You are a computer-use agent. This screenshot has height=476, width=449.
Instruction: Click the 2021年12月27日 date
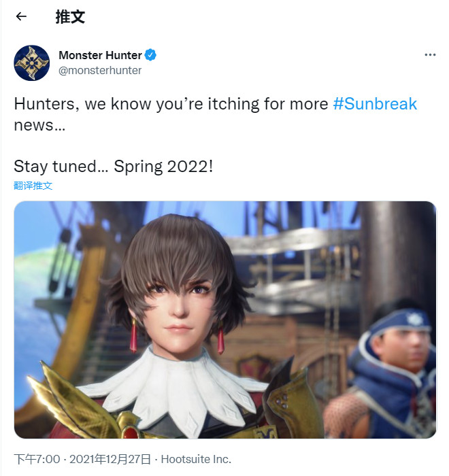110,459
